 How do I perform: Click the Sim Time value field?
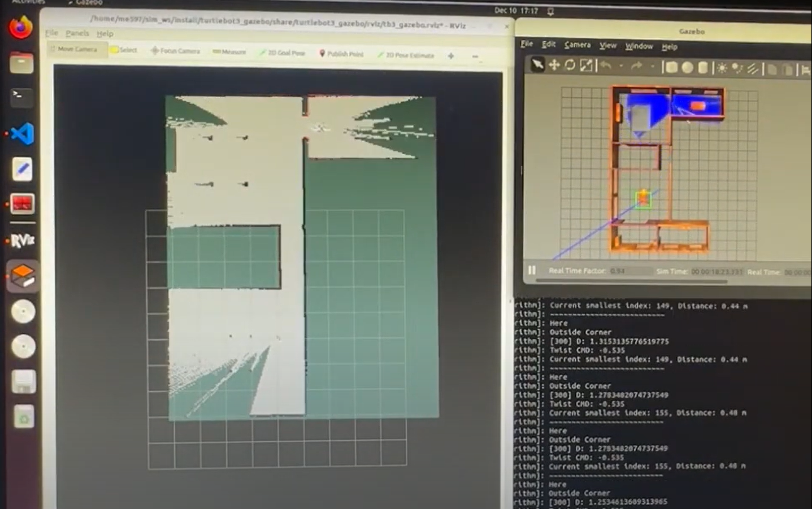(717, 272)
